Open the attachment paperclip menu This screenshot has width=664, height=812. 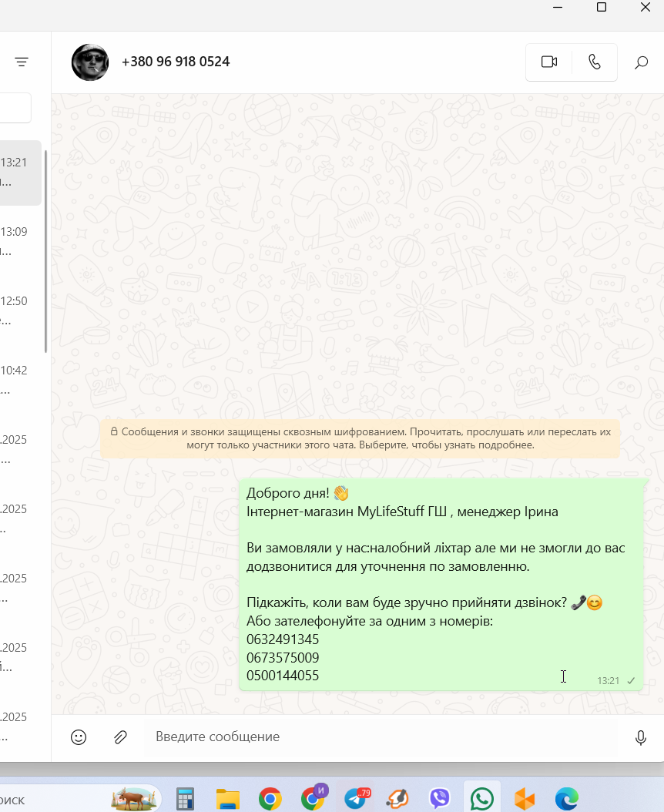click(120, 737)
